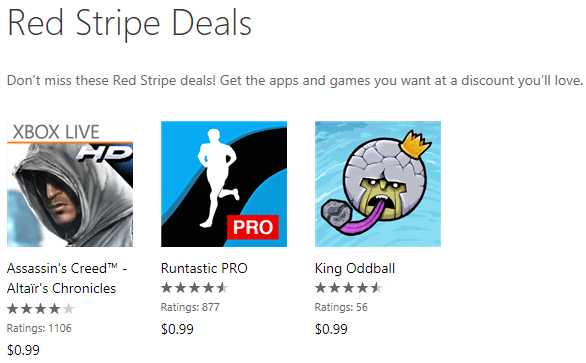
Task: Click the Assassin's Creed $0.99 price
Action: (23, 350)
